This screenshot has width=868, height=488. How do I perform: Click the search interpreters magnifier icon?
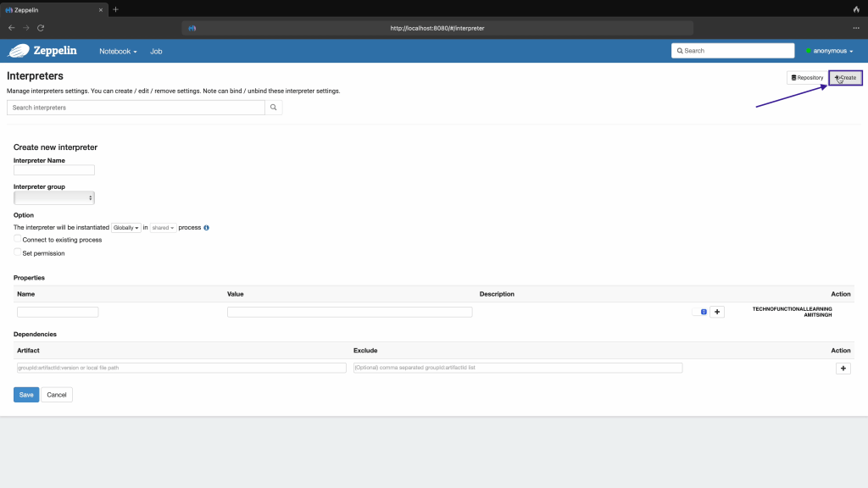coord(273,108)
